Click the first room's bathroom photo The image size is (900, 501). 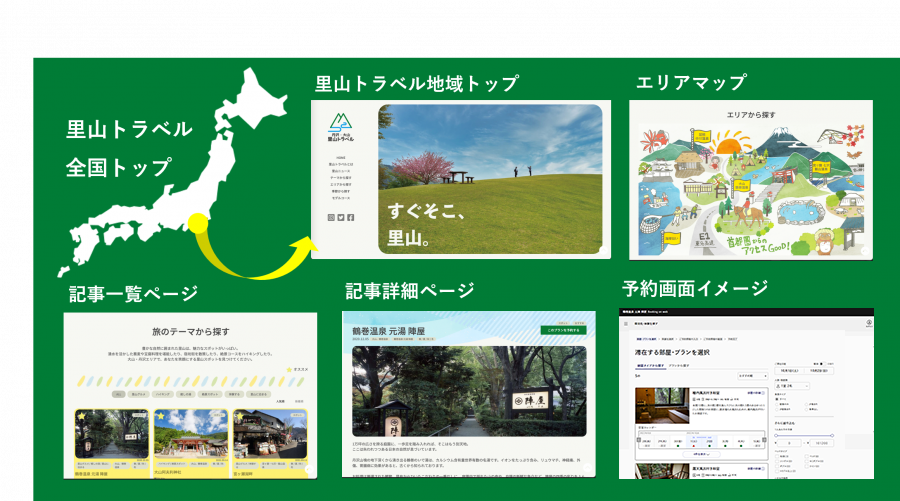[662, 406]
